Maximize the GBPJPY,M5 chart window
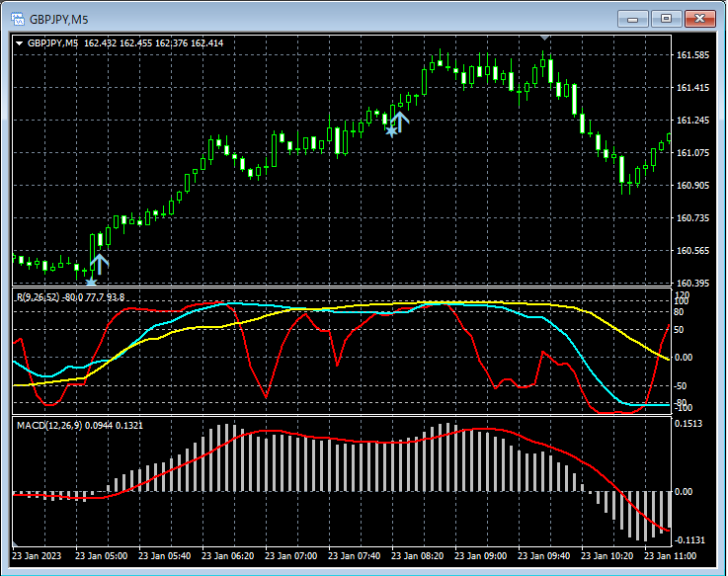 point(666,19)
